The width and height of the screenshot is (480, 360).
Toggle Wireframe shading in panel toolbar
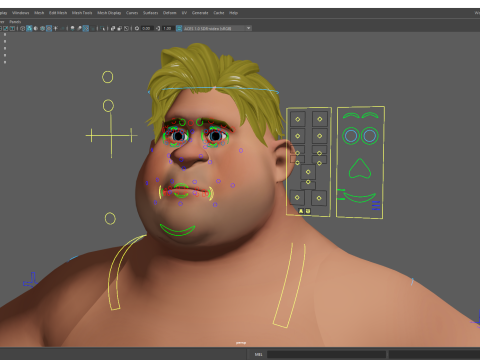pyautogui.click(x=22, y=28)
